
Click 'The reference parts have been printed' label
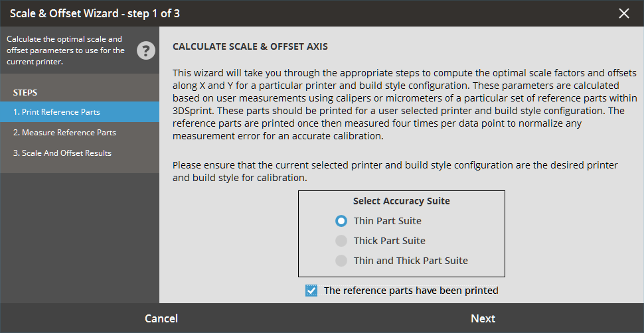coord(410,291)
